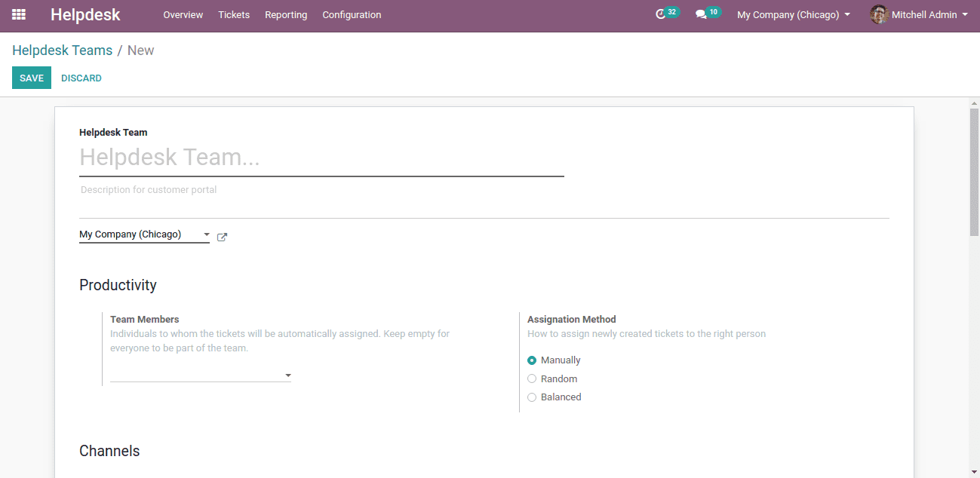
Task: Open activities clock icon with 32 badge
Action: 666,14
